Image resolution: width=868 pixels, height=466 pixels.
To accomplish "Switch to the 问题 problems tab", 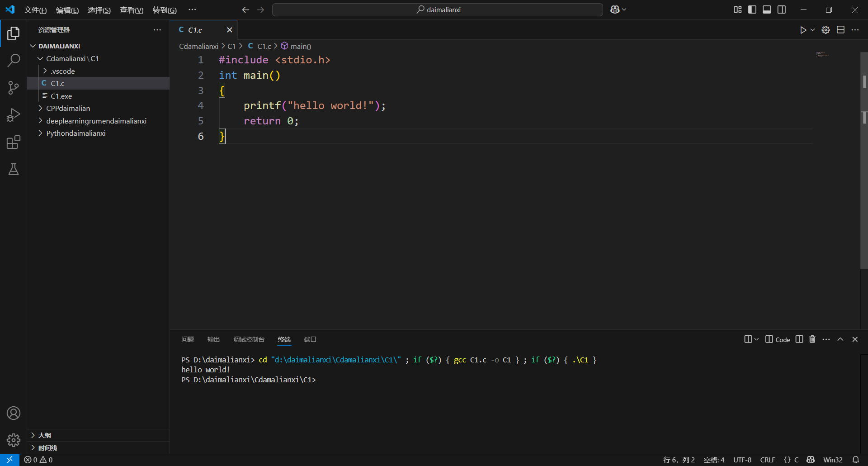I will tap(188, 339).
